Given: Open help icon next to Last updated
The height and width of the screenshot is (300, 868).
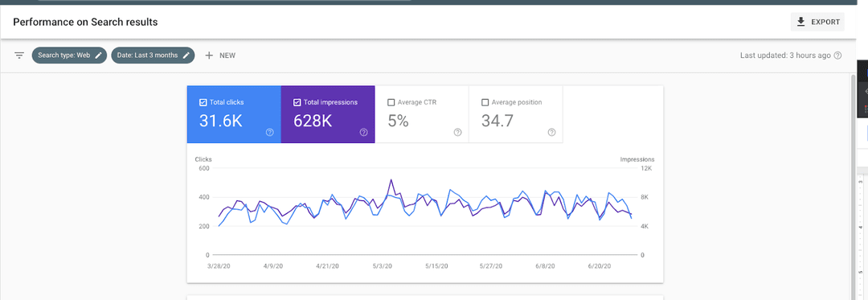Looking at the screenshot, I should pyautogui.click(x=837, y=55).
